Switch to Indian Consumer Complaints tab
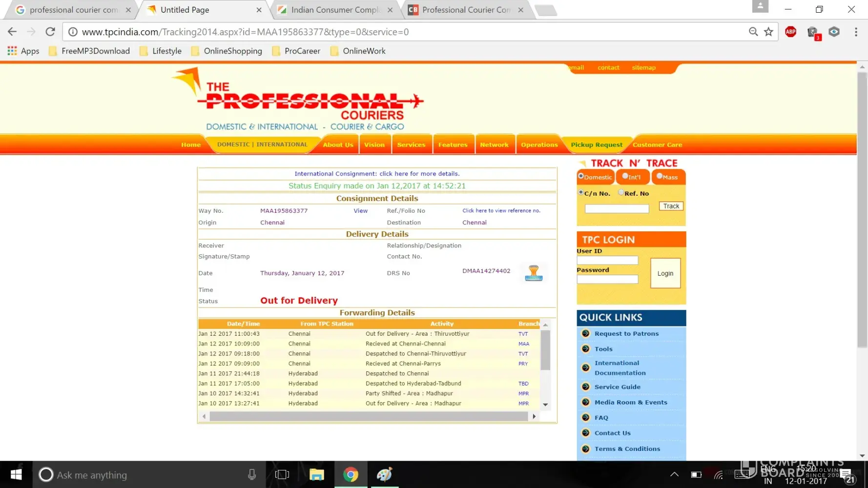 click(335, 10)
